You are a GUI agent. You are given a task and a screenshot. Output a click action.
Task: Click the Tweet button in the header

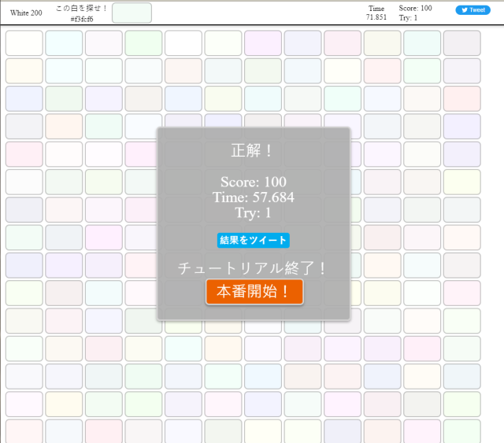point(472,10)
